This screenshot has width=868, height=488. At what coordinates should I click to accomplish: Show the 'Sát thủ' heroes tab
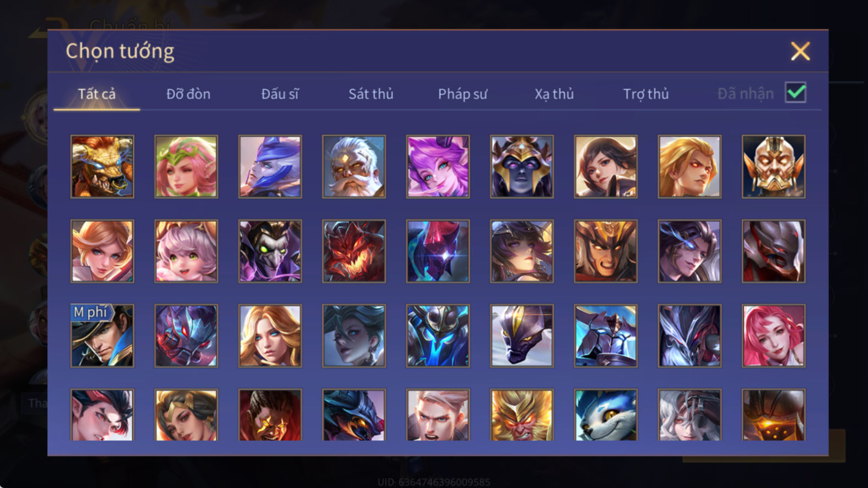pyautogui.click(x=371, y=94)
